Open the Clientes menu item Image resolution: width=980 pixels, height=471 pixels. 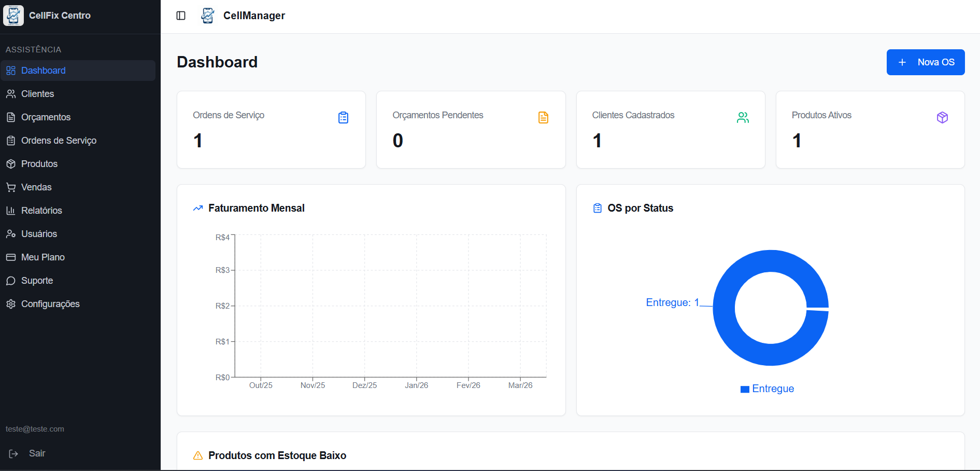click(78, 94)
